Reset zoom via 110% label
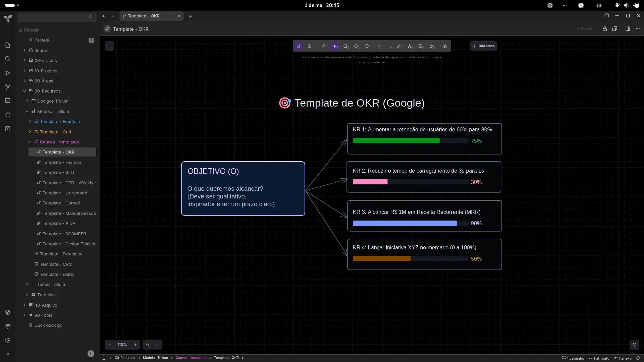 [122, 345]
